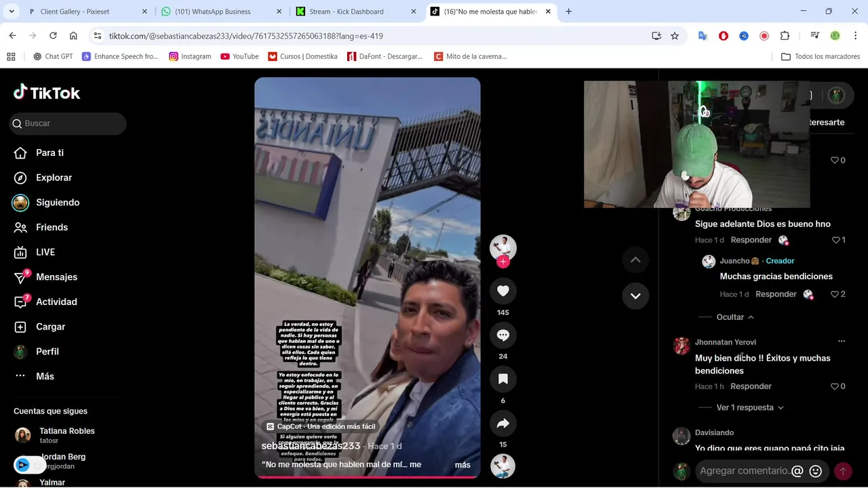This screenshot has height=488, width=868.
Task: Open the apps grid in bookmarks bar
Action: click(x=11, y=56)
